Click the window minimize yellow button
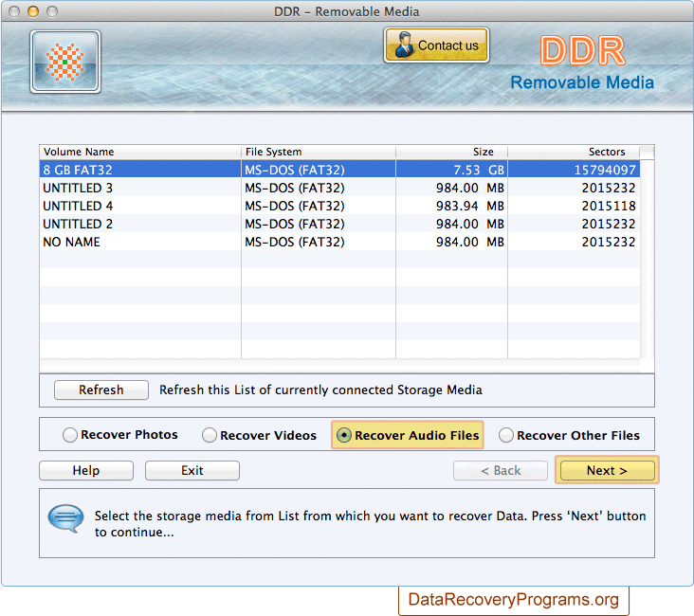Screen dimensions: 694x616 click(x=33, y=11)
